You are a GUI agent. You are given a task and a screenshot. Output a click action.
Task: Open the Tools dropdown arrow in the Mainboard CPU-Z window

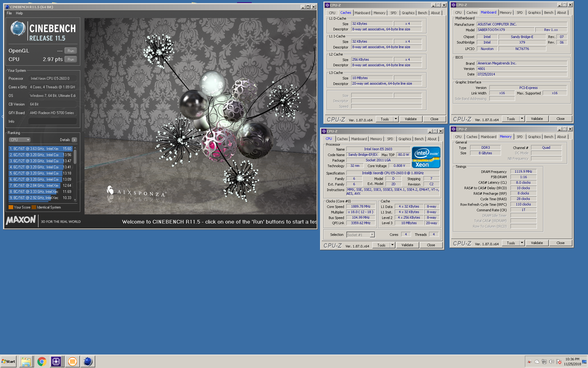point(522,119)
